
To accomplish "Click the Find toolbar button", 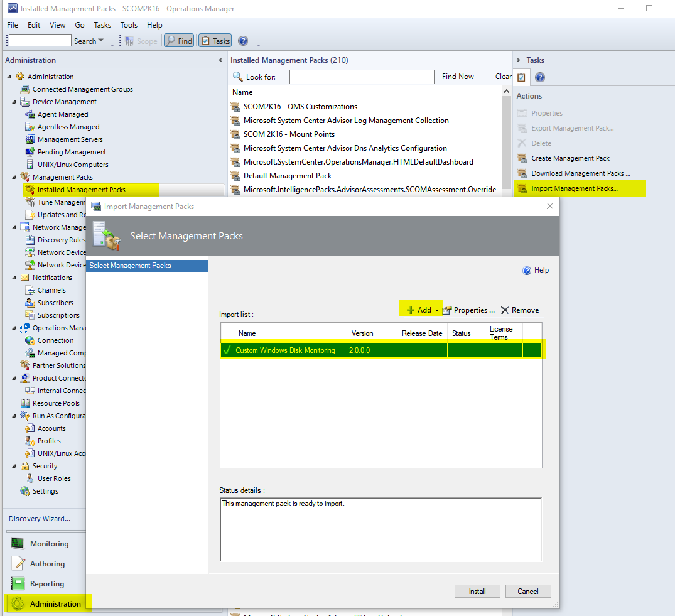I will [x=179, y=41].
